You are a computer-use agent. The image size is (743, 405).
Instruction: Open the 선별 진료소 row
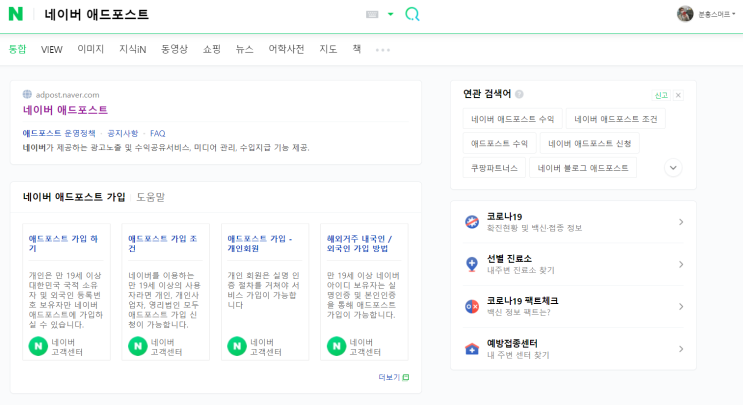(573, 264)
